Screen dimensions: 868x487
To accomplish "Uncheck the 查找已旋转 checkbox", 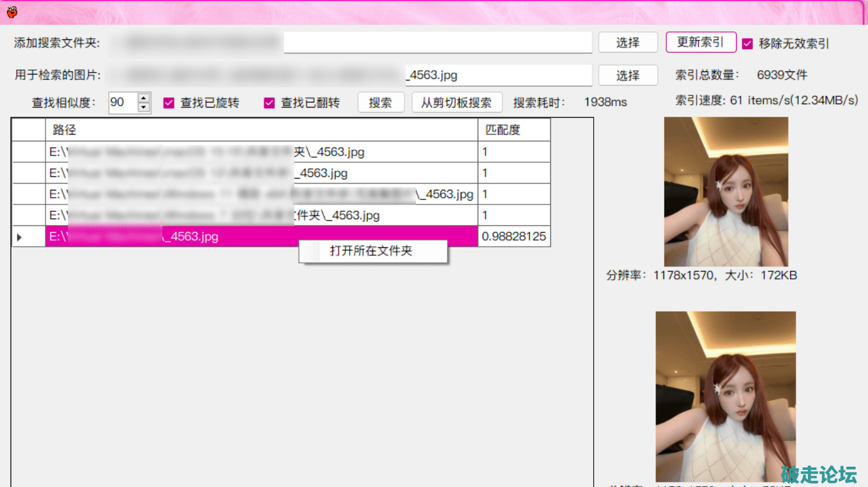I will coord(169,103).
